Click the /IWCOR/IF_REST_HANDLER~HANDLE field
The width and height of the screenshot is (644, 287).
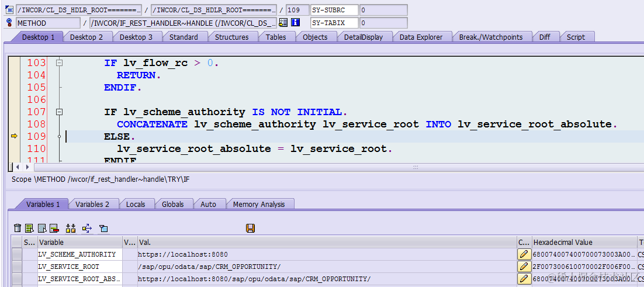click(183, 23)
